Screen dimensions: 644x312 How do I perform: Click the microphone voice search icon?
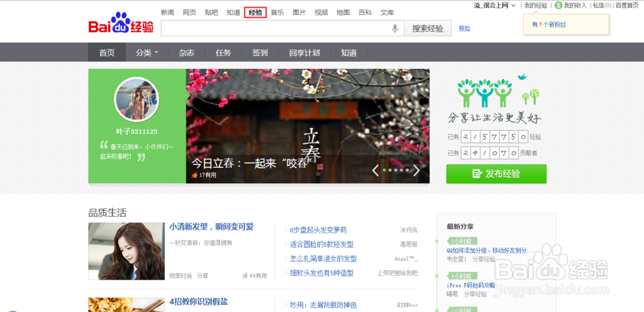point(395,28)
